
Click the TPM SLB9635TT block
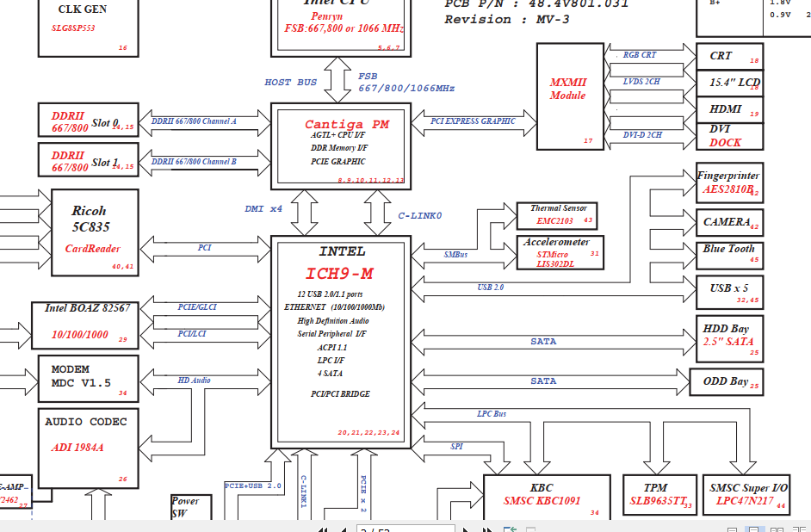pos(661,496)
